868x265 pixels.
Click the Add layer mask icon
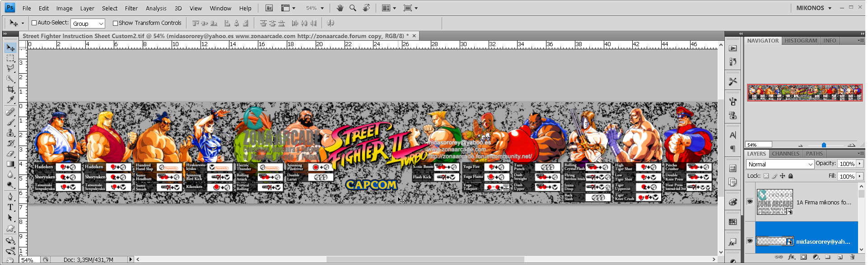click(x=803, y=257)
